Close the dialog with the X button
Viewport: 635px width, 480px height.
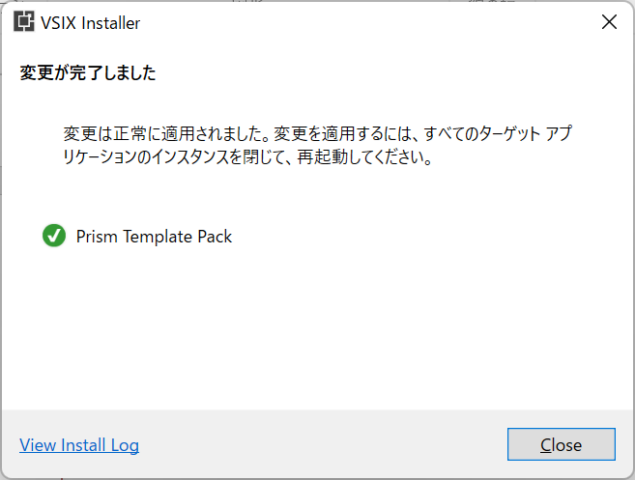608,22
